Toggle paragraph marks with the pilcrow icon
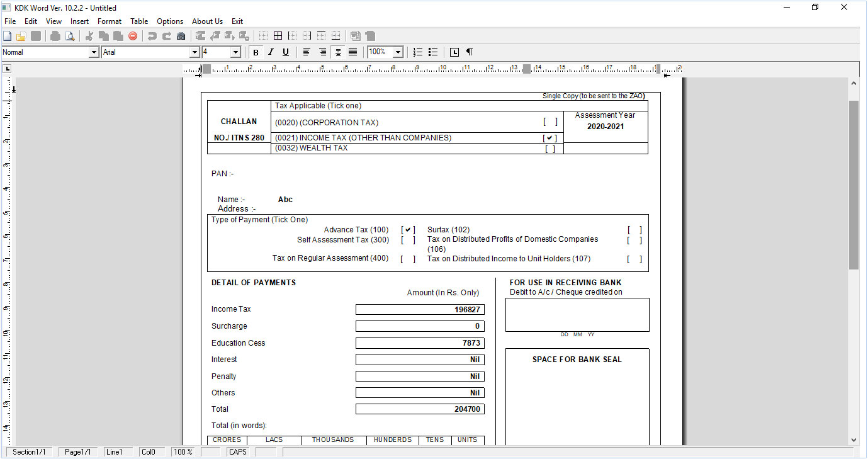868x459 pixels. (470, 52)
